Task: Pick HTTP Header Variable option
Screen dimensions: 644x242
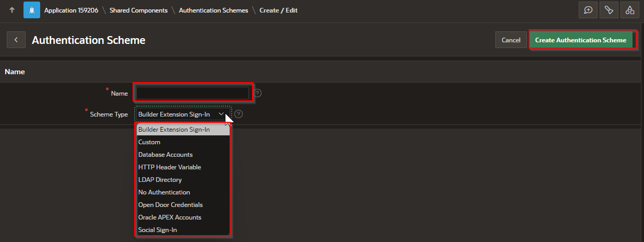Action: [183, 167]
